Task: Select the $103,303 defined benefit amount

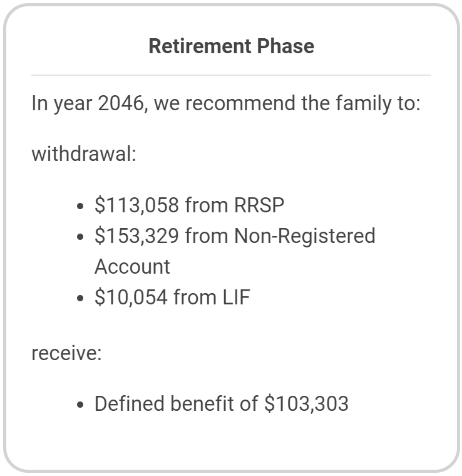Action: pos(306,404)
